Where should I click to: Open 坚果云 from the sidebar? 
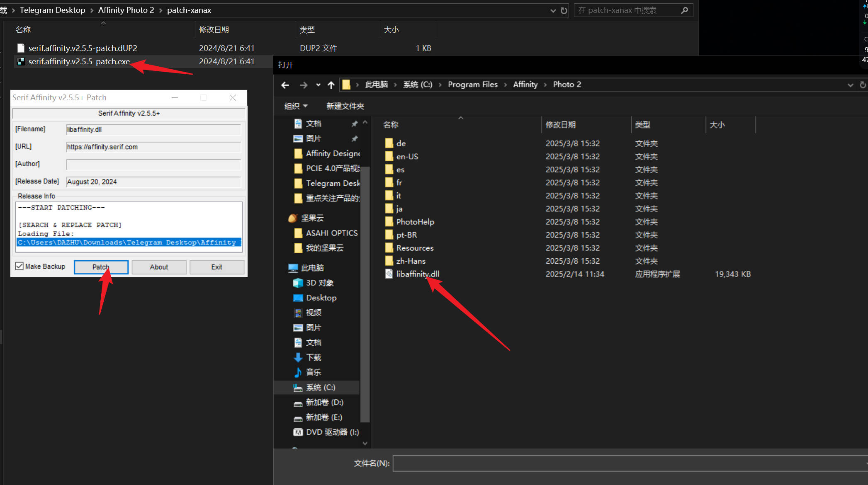click(312, 218)
